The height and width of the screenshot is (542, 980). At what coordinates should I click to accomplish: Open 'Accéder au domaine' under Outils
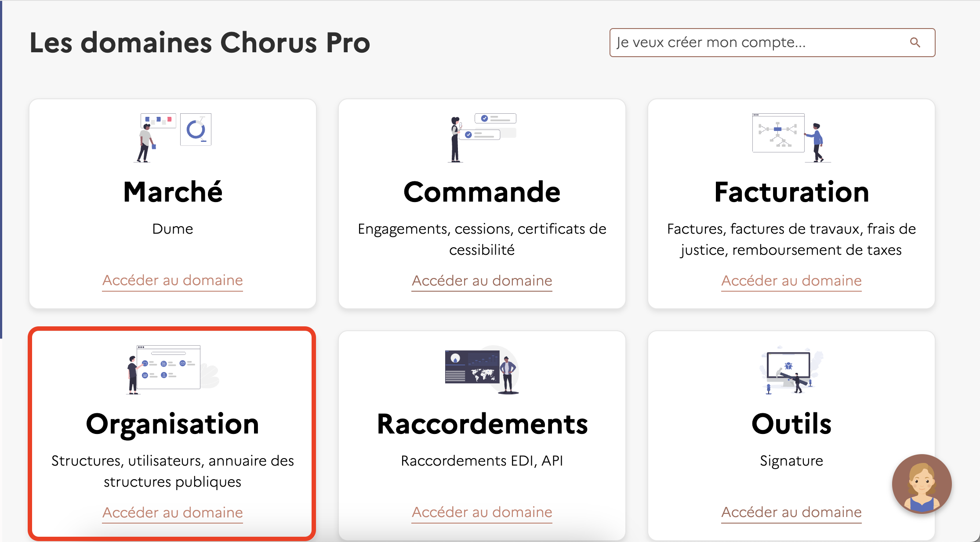791,512
